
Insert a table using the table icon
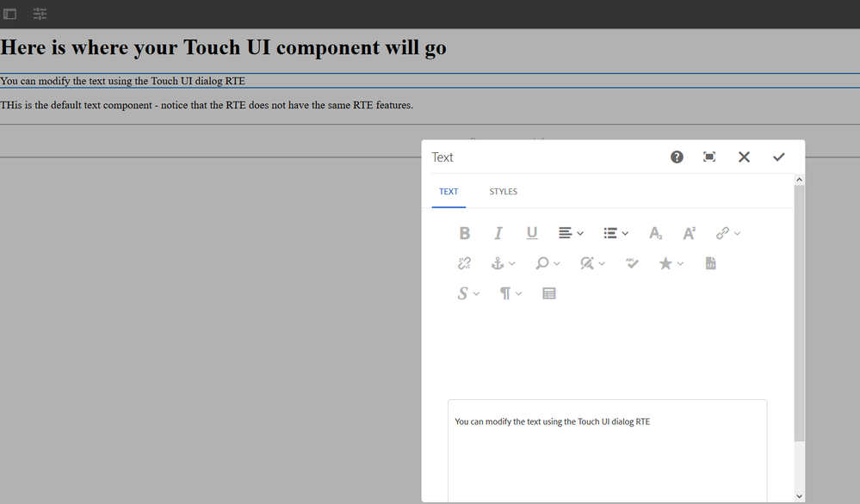pos(549,293)
